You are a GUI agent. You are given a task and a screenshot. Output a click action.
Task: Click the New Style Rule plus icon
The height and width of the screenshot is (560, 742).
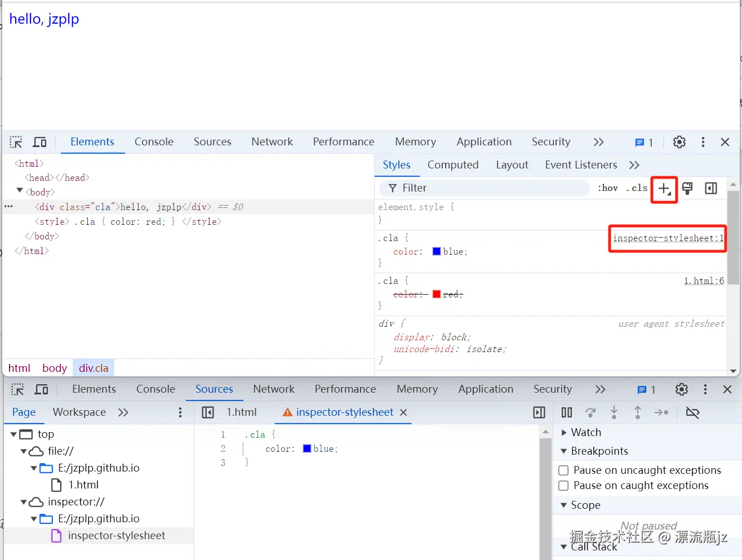664,189
